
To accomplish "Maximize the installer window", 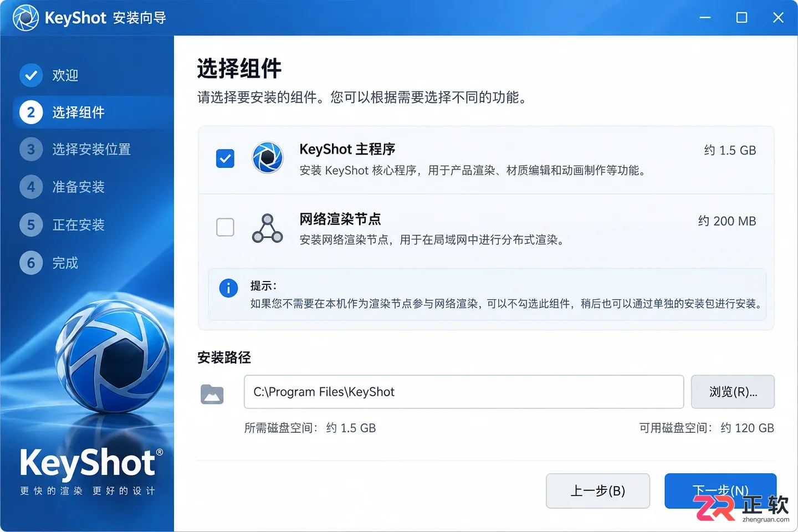I will pyautogui.click(x=741, y=18).
